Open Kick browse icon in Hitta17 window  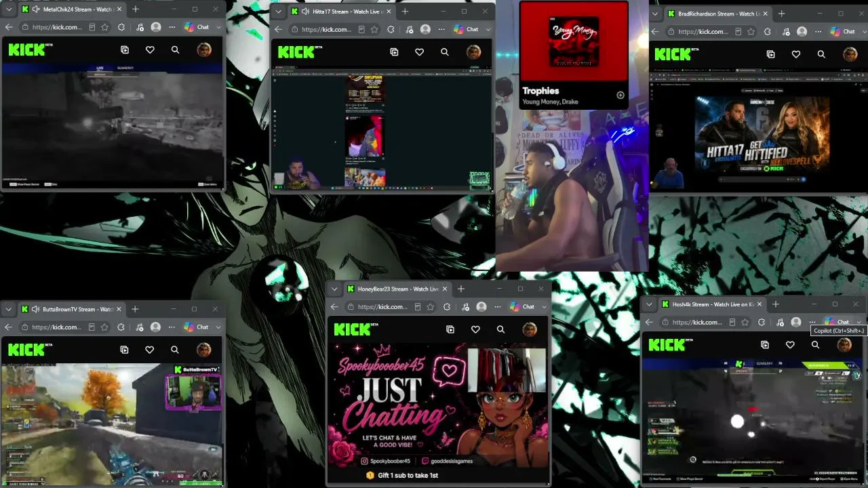pos(394,52)
